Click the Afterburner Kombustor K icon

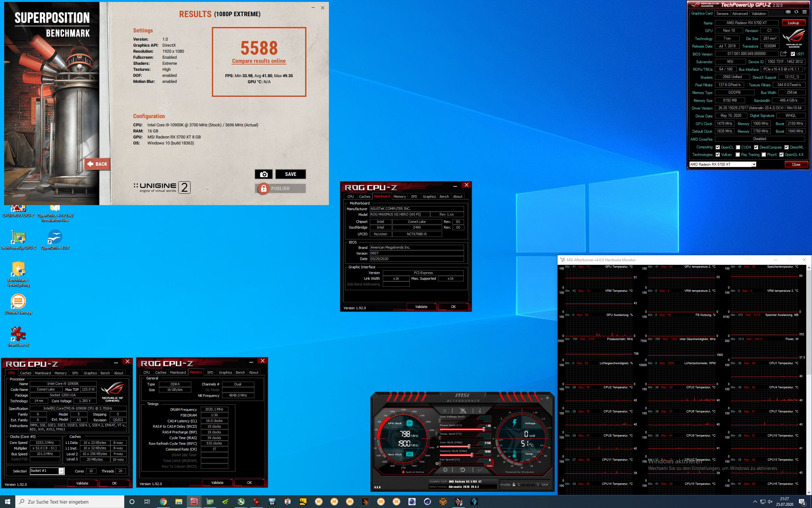click(445, 411)
